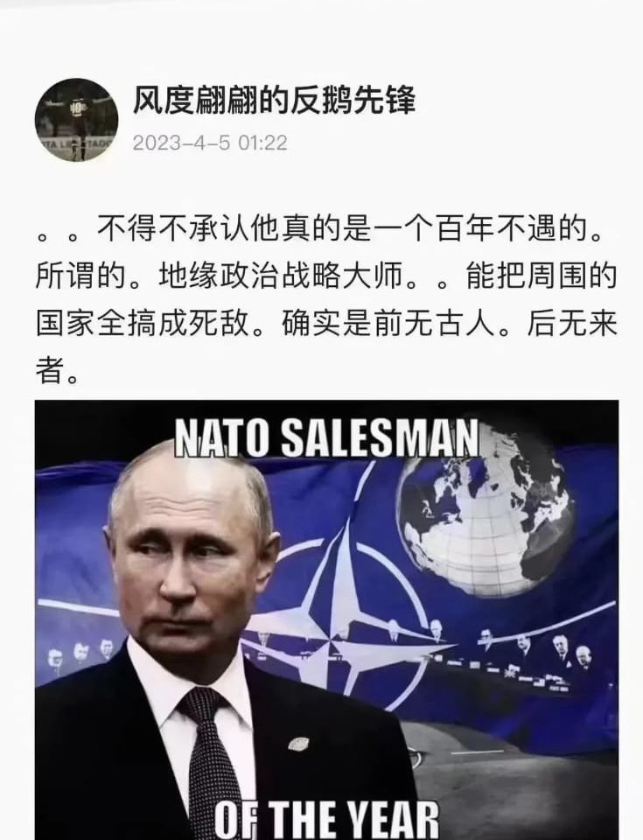Click the post timestamp 2023-4-5 01:22
This screenshot has height=840, width=643.
point(210,143)
